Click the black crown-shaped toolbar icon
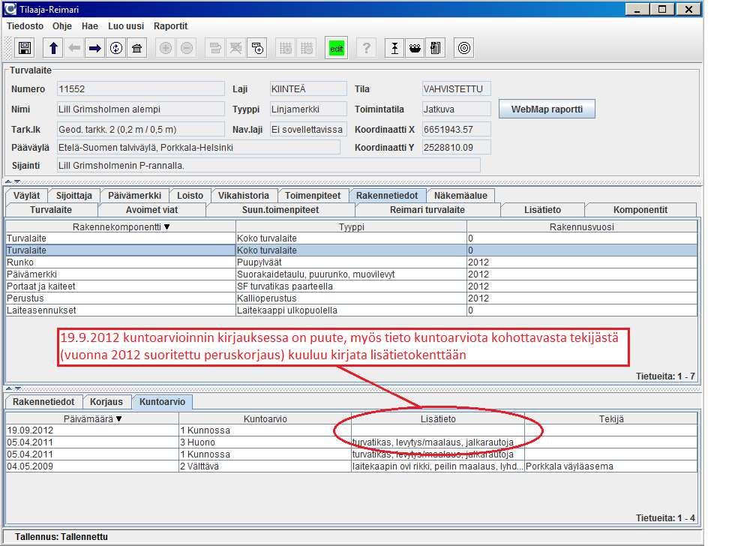 coord(415,48)
